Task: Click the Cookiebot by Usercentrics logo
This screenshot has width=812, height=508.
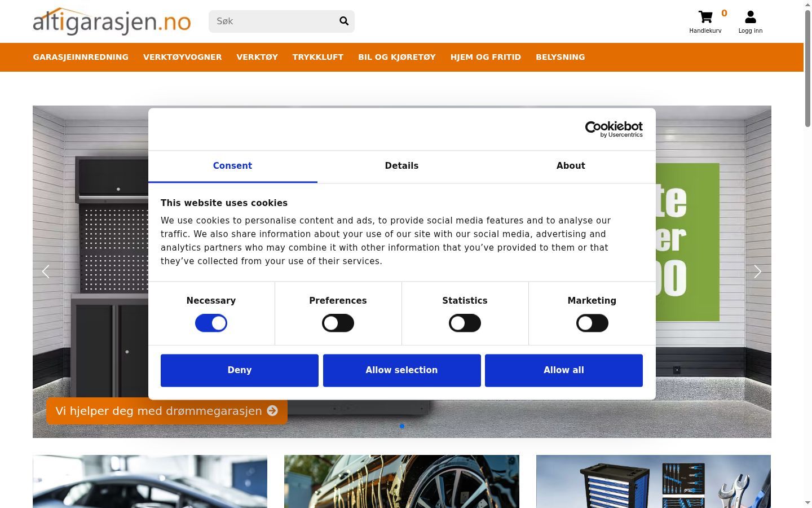Action: tap(614, 129)
